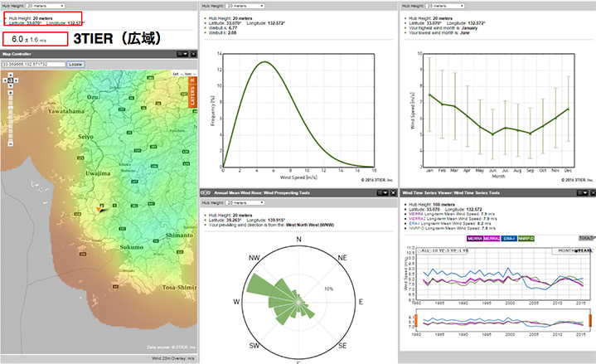Close the Map Controller panel
The height and width of the screenshot is (364, 596).
click(x=193, y=54)
